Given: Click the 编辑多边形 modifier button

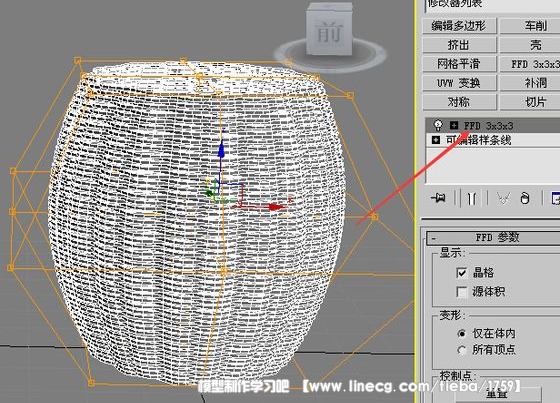Looking at the screenshot, I should 459,26.
